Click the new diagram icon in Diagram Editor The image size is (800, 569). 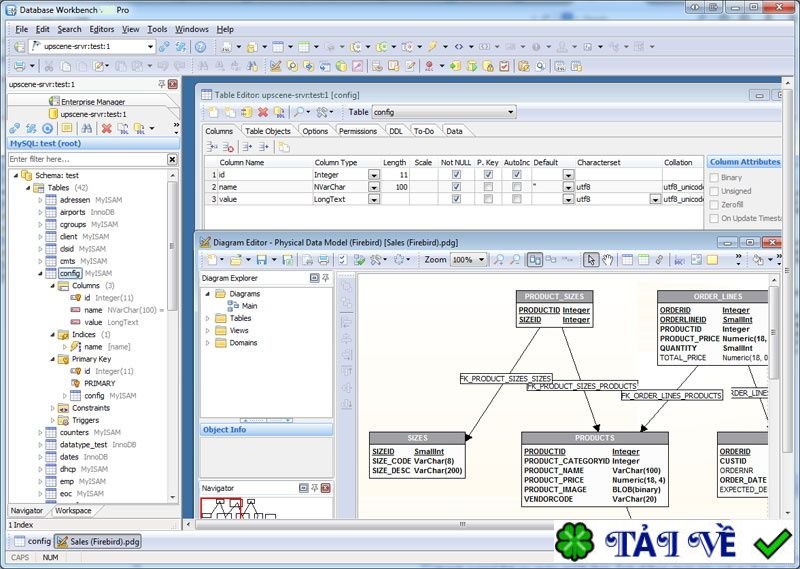coord(212,260)
